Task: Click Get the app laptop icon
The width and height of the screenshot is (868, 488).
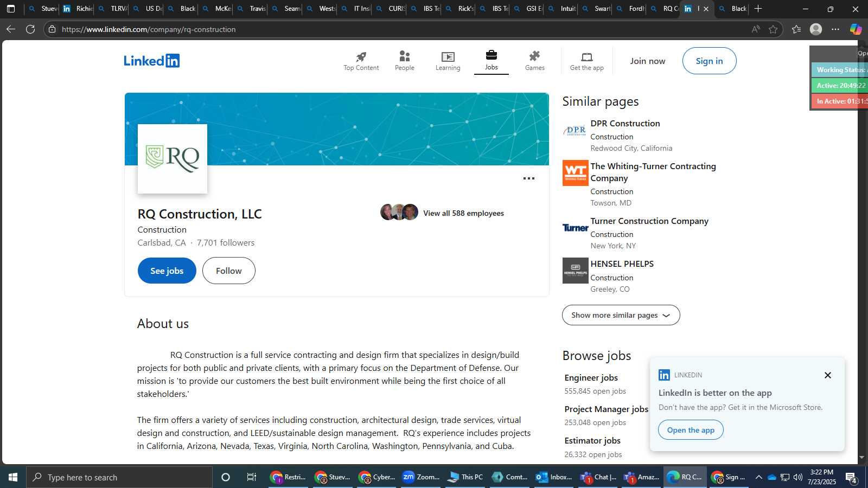Action: tap(586, 56)
